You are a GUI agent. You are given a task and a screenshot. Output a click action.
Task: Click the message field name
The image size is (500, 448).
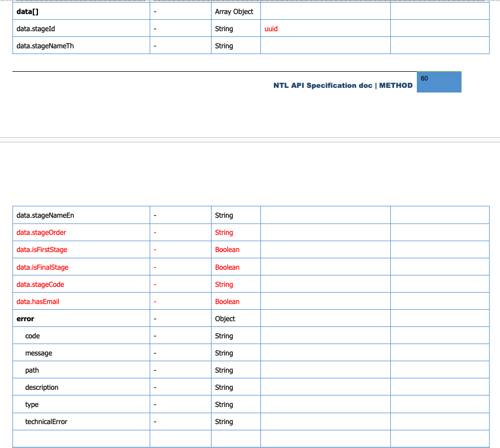click(38, 353)
